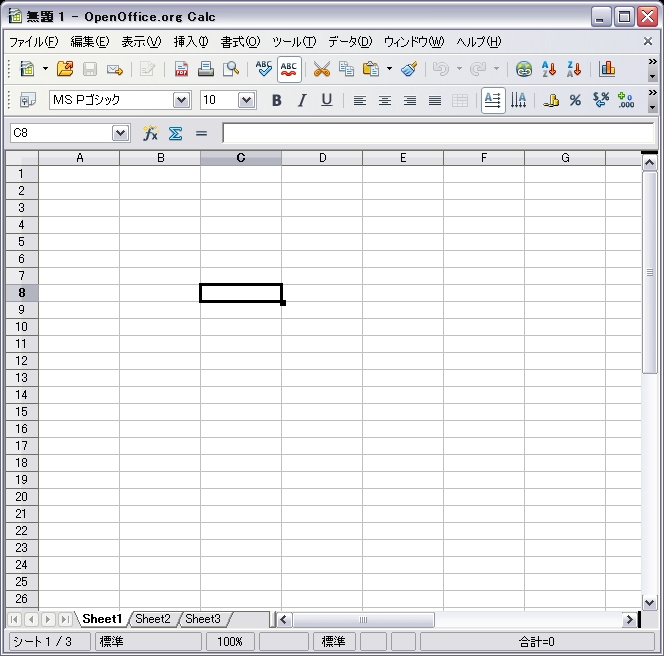664x656 pixels.
Task: Open the Name Box dropdown arrow
Action: pyautogui.click(x=120, y=133)
